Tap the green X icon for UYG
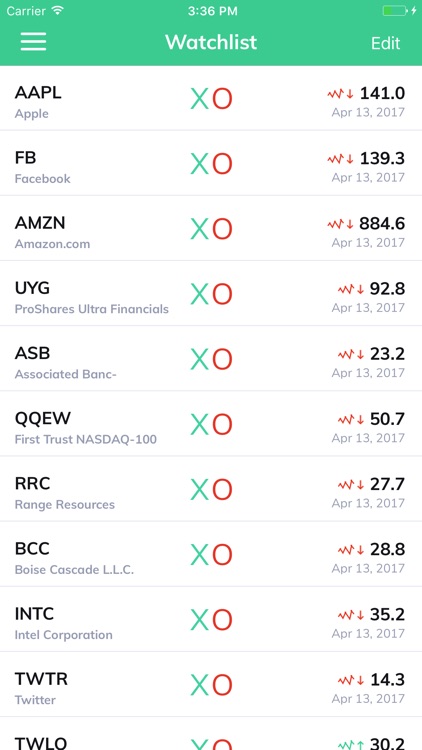This screenshot has height=750, width=422. coord(200,294)
